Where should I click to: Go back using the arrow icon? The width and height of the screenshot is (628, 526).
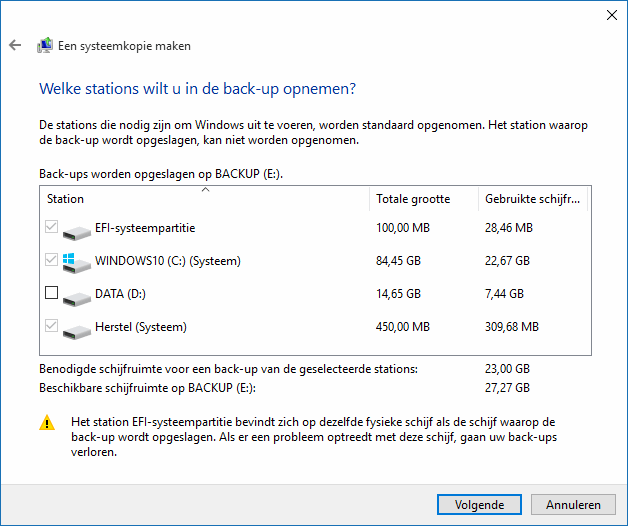tap(15, 45)
